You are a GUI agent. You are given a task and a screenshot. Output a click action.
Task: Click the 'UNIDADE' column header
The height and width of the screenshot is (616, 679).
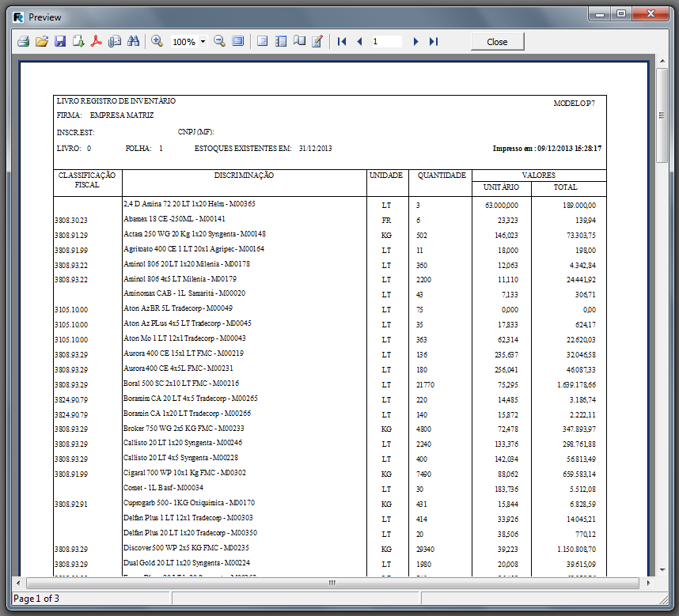point(386,176)
